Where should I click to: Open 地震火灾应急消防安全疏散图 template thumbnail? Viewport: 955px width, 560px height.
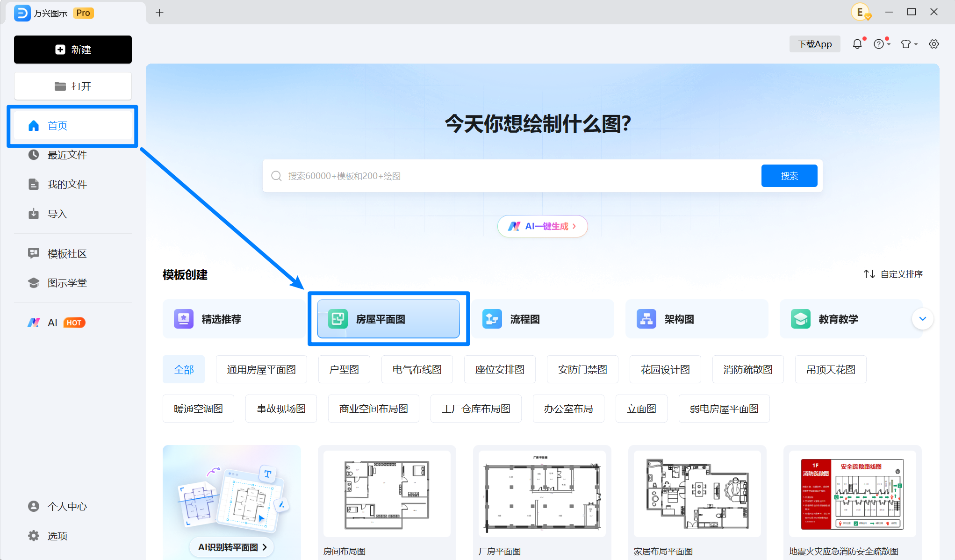853,494
